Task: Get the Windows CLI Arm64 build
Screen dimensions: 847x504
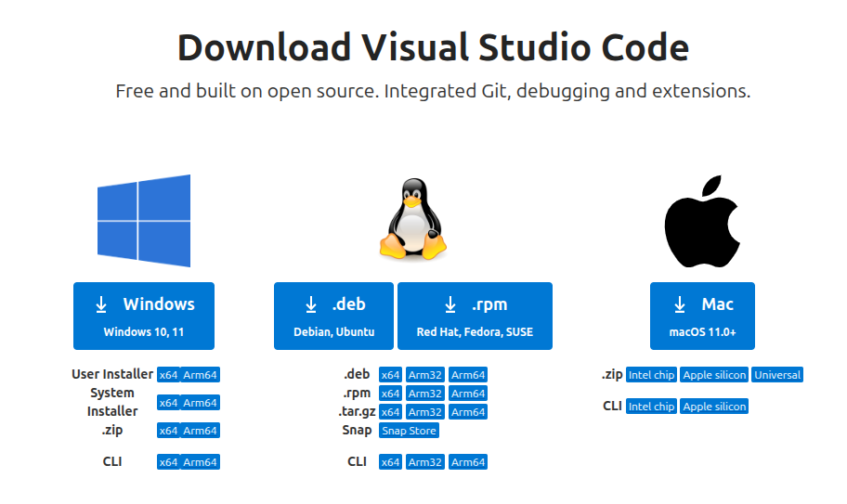Action: click(x=201, y=462)
